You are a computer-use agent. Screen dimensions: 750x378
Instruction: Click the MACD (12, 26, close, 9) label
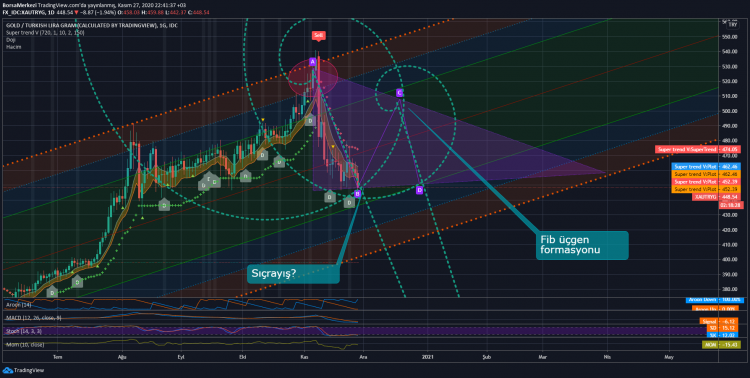33,318
